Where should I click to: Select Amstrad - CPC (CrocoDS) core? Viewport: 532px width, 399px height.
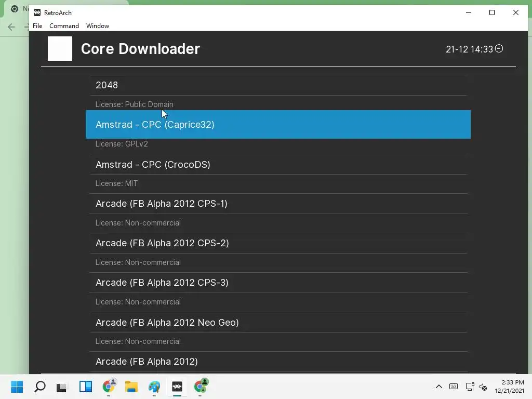278,165
